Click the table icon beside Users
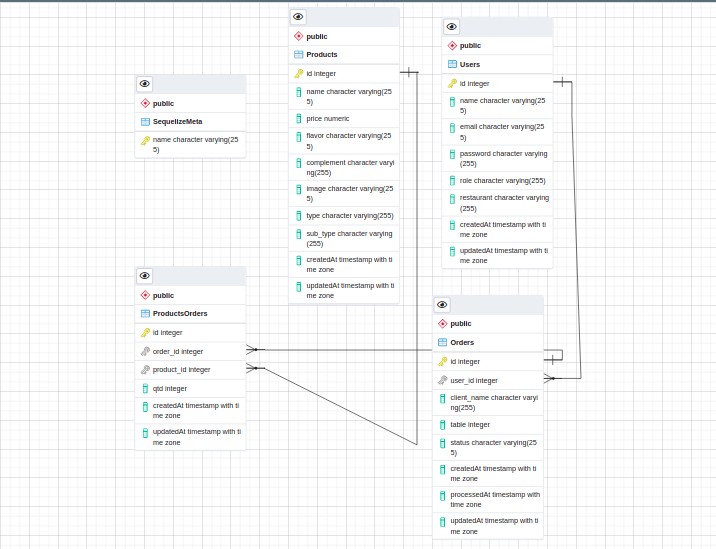Screen dimensions: 716x549 (x=452, y=64)
